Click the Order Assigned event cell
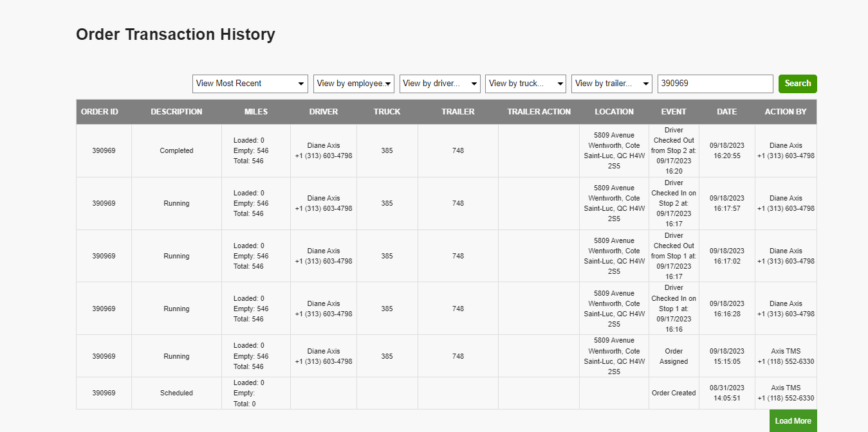868x432 pixels. pos(674,356)
